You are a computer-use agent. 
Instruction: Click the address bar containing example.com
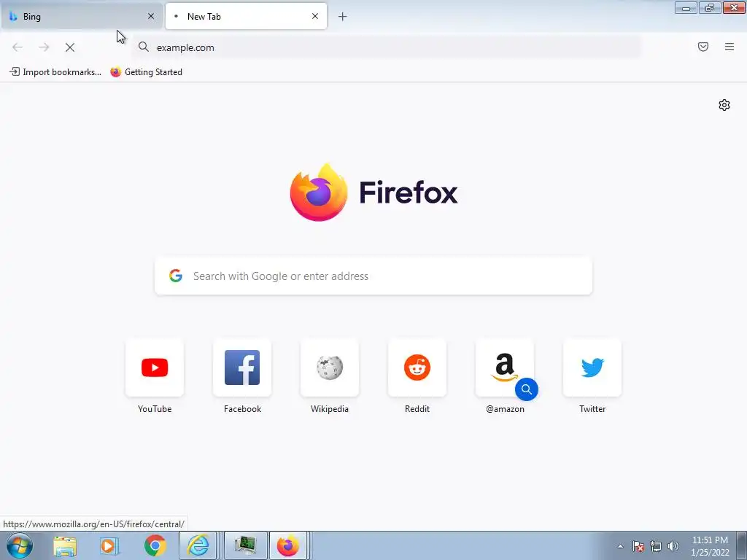pos(387,47)
